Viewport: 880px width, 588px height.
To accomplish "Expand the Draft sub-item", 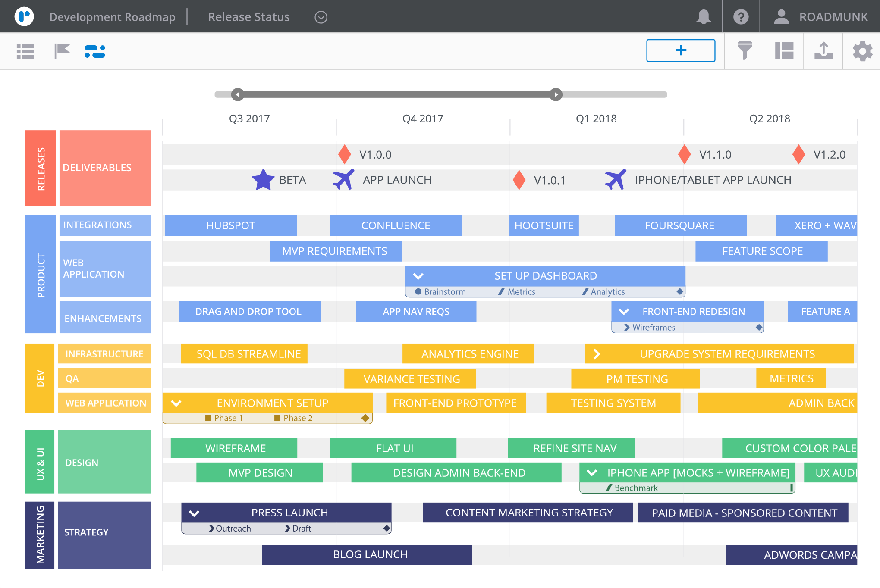I will click(288, 528).
